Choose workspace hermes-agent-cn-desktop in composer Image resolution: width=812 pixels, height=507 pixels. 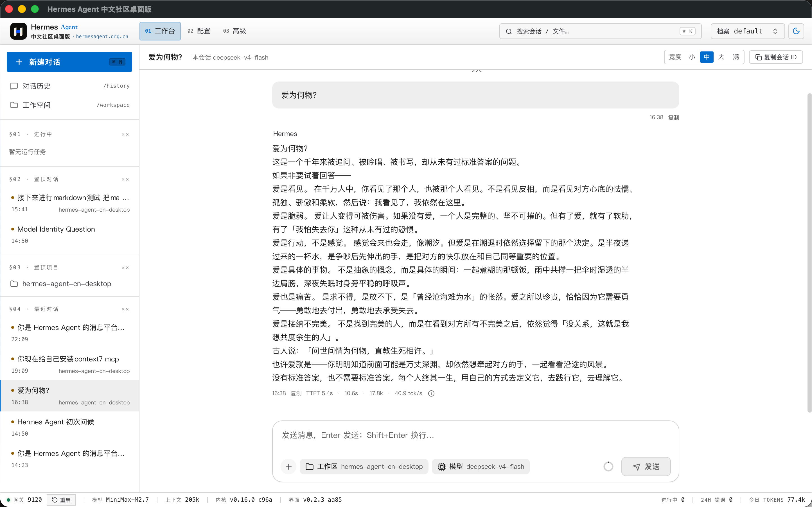point(364,467)
